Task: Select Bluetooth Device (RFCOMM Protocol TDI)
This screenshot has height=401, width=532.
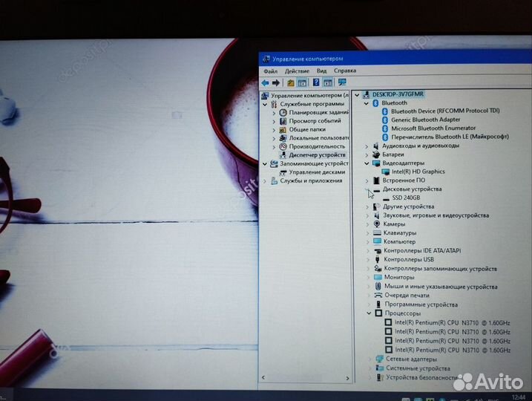Action: click(445, 111)
